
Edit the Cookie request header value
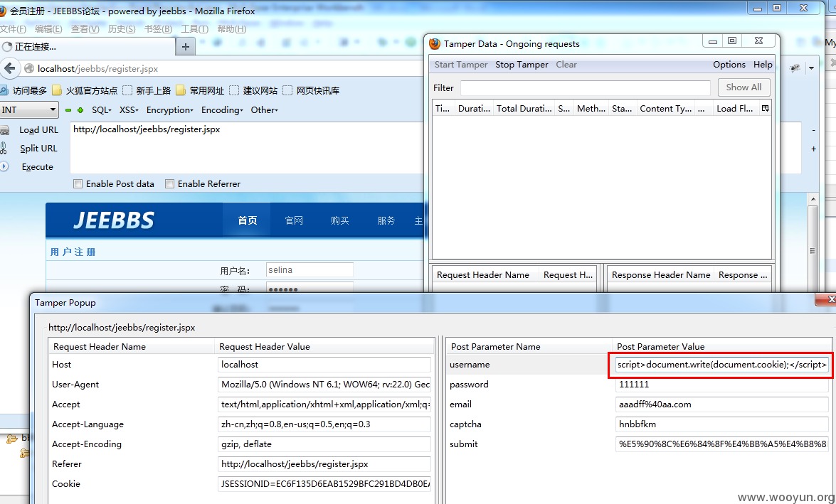point(324,484)
